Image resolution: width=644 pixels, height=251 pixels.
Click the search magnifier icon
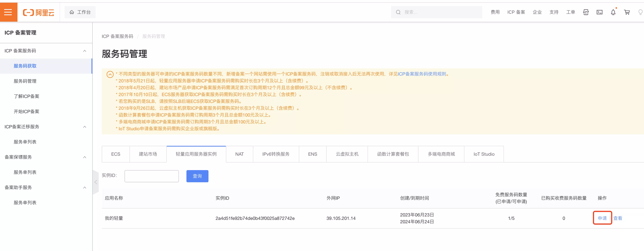tap(398, 12)
